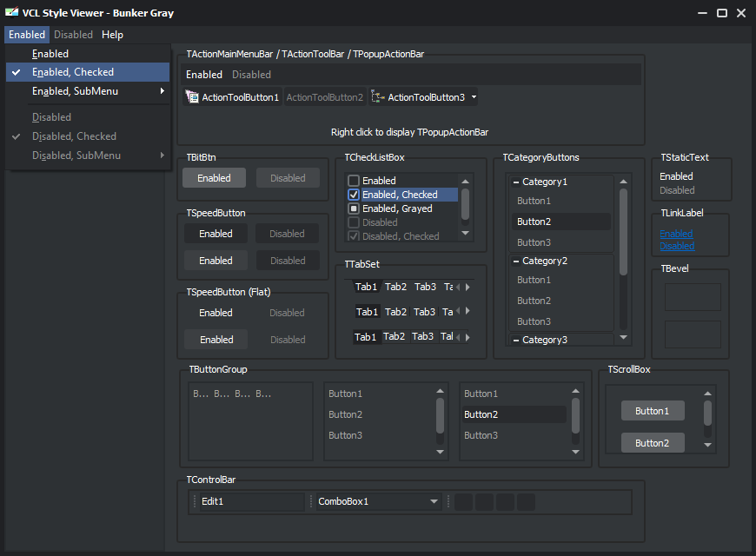Image resolution: width=756 pixels, height=556 pixels.
Task: Click scroll down arrow of middle TButtonGroup
Action: click(440, 452)
